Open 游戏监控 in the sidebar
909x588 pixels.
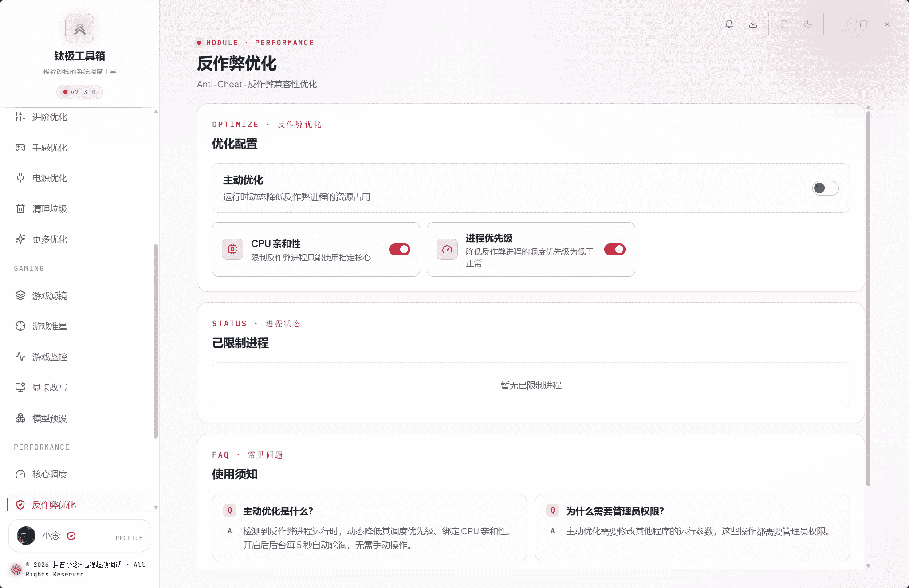76,357
